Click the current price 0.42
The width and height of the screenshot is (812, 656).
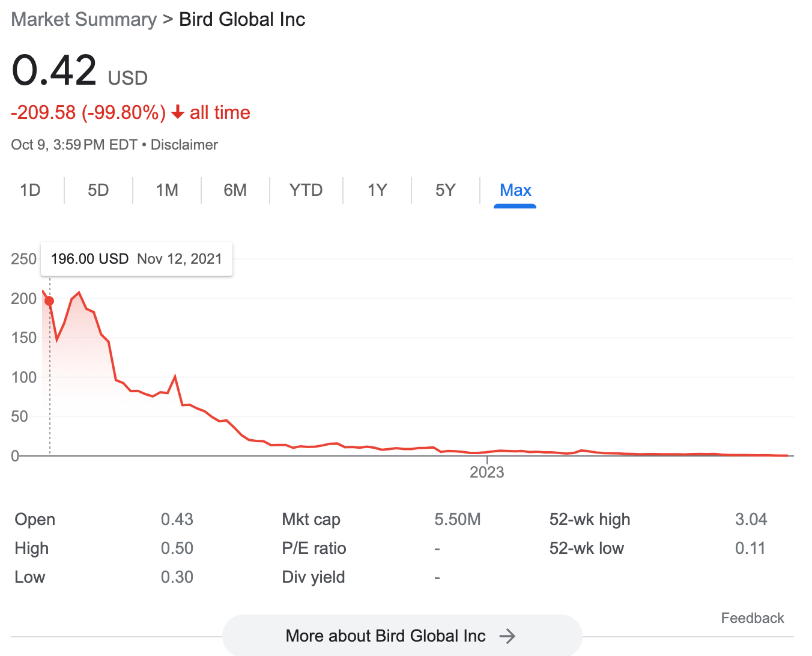[54, 70]
